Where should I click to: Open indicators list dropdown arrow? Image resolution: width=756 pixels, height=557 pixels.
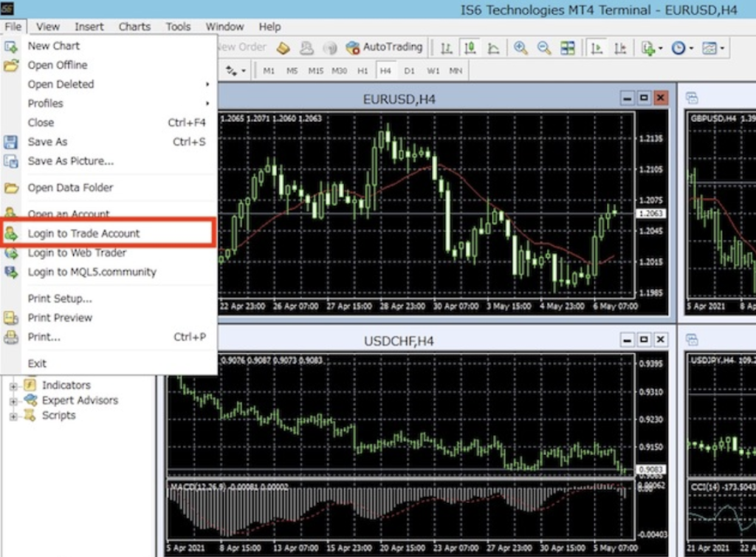[x=661, y=48]
